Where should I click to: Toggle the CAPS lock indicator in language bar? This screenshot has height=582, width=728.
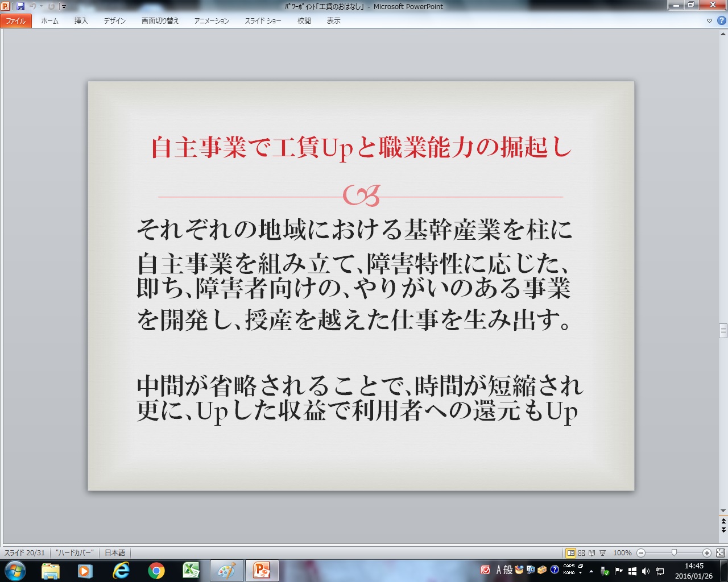[x=569, y=567]
